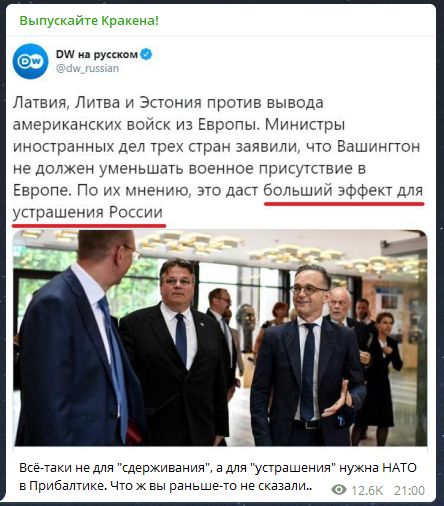Image resolution: width=444 pixels, height=506 pixels.
Task: Click the underlined phrase больший эффект для
Action: coord(343,191)
